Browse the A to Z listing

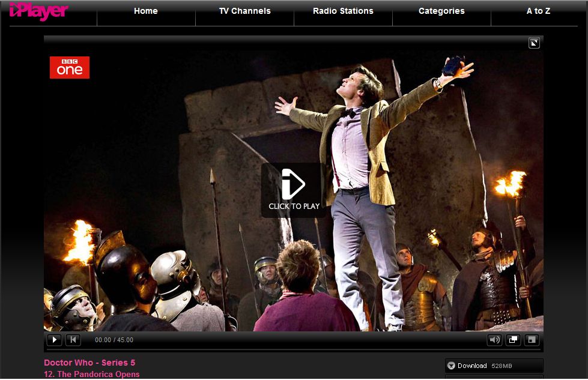tap(538, 11)
